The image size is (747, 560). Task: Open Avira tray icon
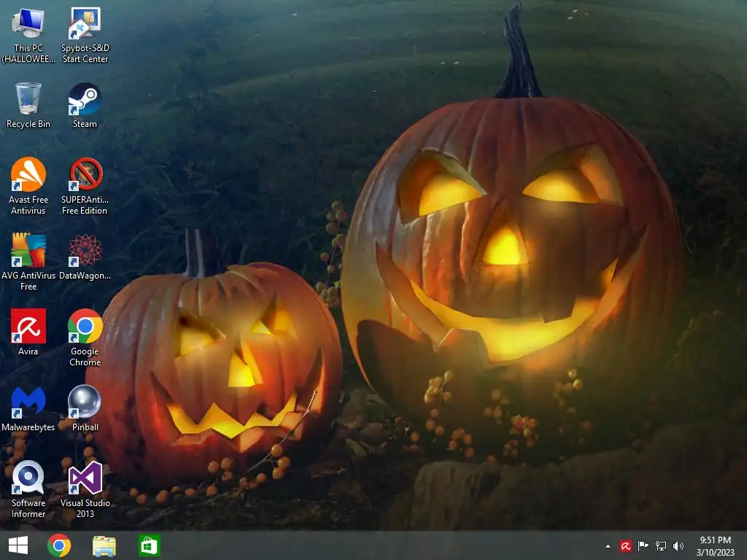click(x=625, y=546)
